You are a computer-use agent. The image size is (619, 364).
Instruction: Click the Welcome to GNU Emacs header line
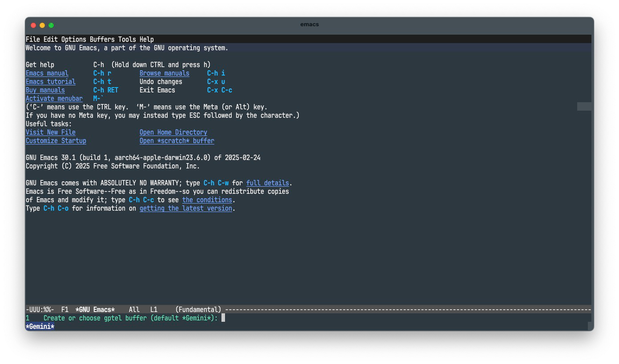coord(127,48)
